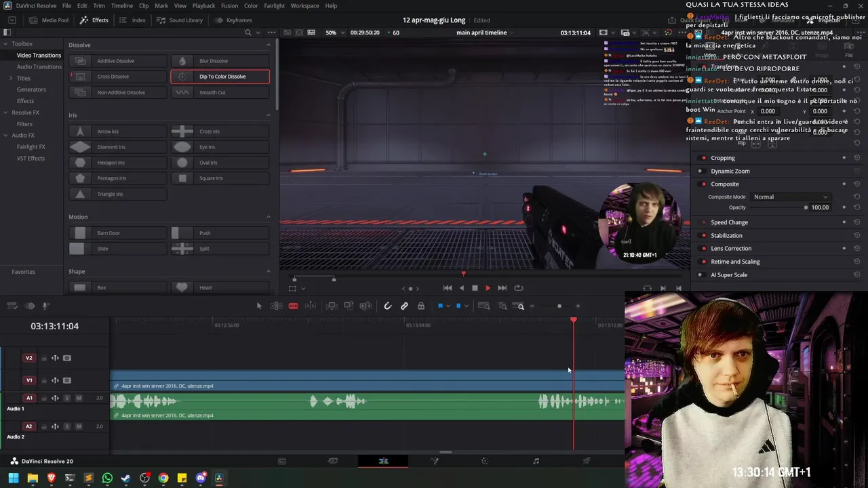Toggle the Lens Correction enable switch
The width and height of the screenshot is (868, 488).
(703, 249)
